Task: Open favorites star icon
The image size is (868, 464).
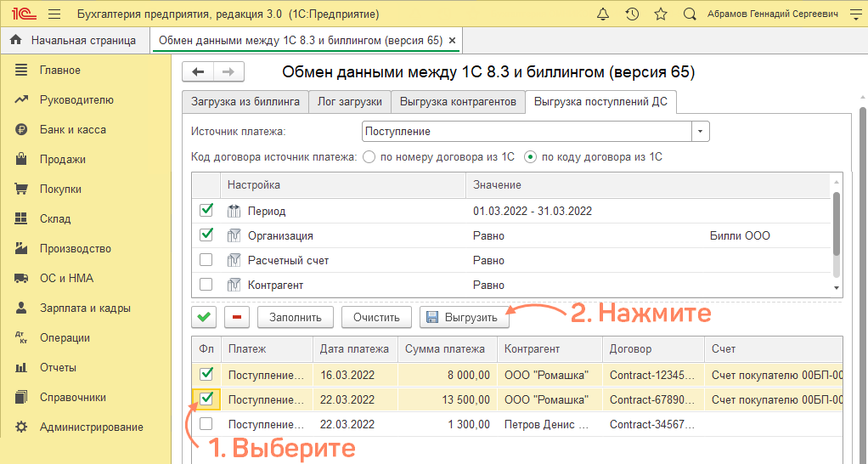Action: [x=661, y=14]
